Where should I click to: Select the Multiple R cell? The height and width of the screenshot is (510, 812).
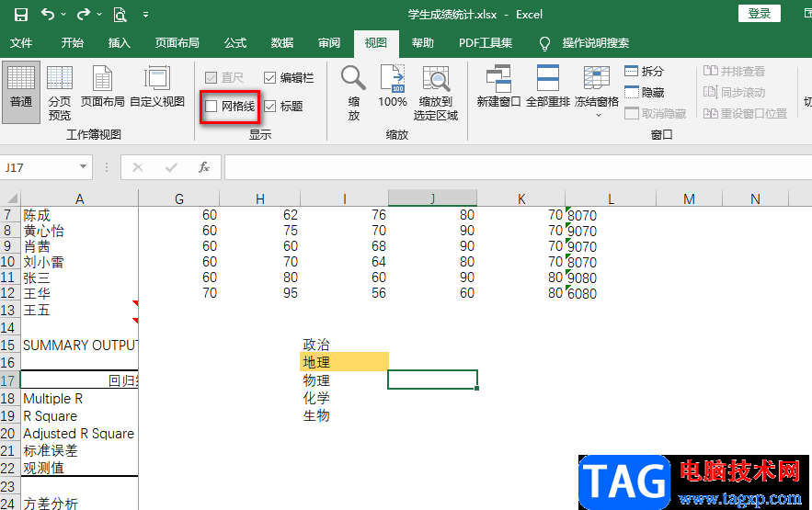pyautogui.click(x=79, y=399)
